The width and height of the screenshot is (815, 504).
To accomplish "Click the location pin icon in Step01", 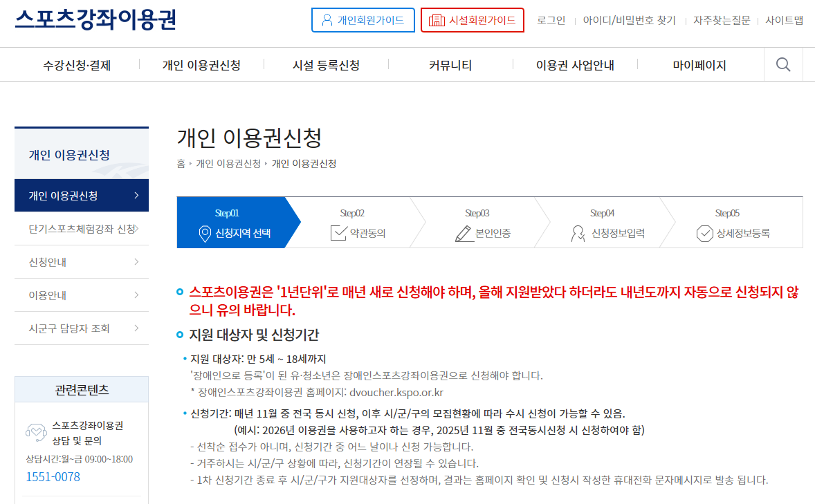I will pyautogui.click(x=205, y=233).
